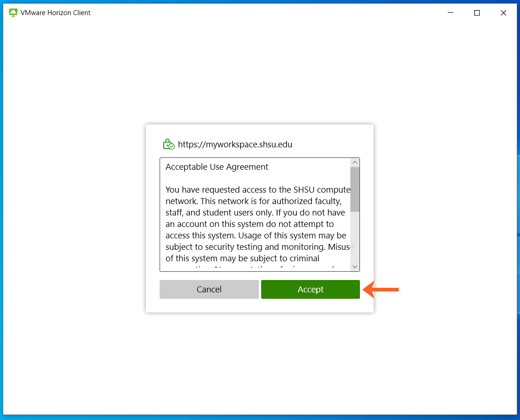The image size is (520, 420).
Task: Click the myworkspace.shsu.edu server URL
Action: tap(235, 145)
